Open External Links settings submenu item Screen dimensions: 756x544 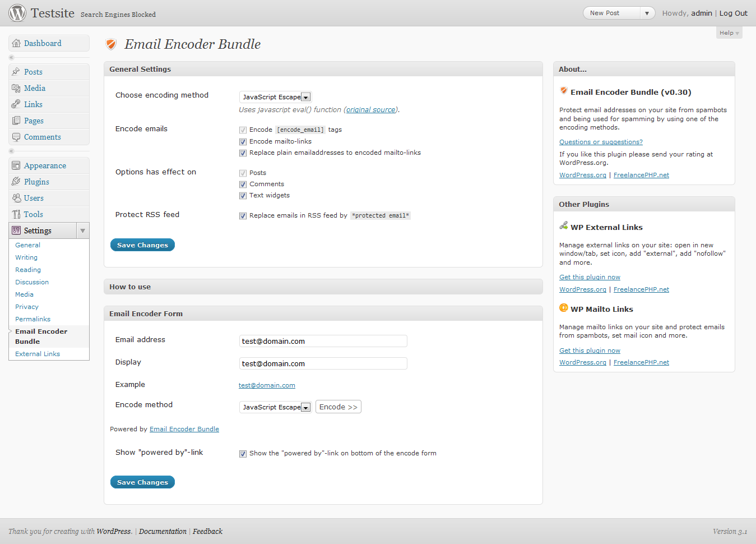pyautogui.click(x=38, y=354)
